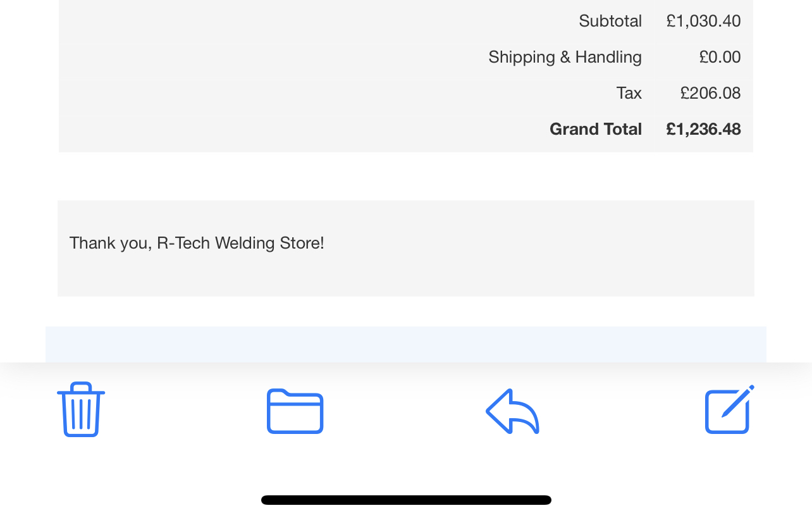This screenshot has height=520, width=812.
Task: Tap the £206.08 tax amount
Action: pos(710,93)
